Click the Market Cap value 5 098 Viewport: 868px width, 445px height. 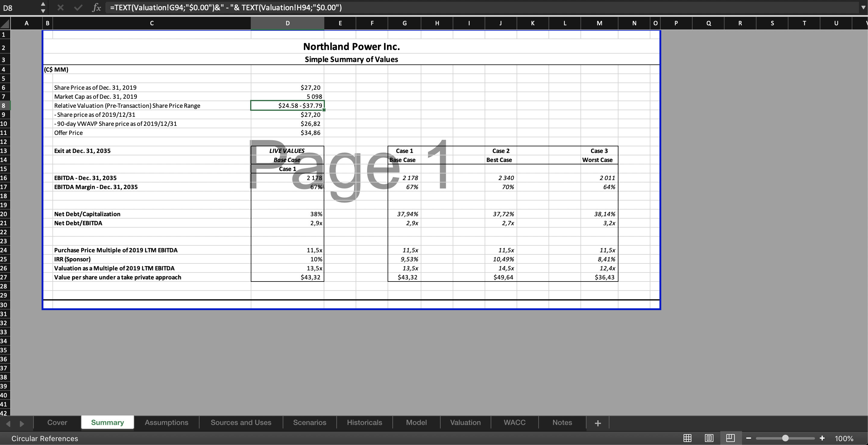(x=314, y=96)
